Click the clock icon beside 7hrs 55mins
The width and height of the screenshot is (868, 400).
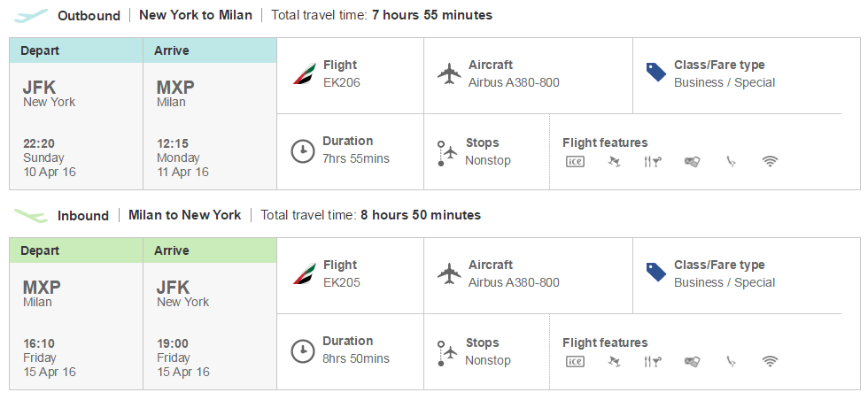point(303,150)
